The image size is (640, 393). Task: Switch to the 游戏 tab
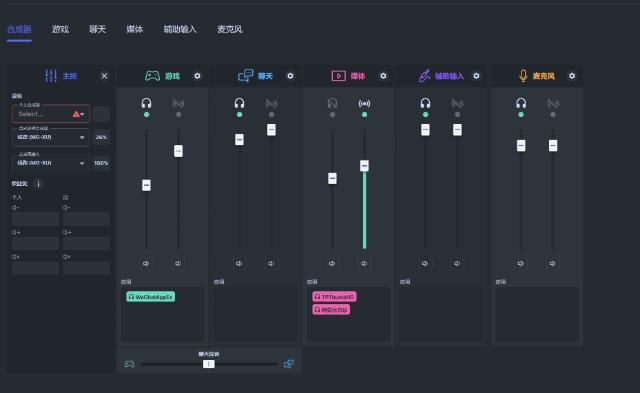(60, 29)
